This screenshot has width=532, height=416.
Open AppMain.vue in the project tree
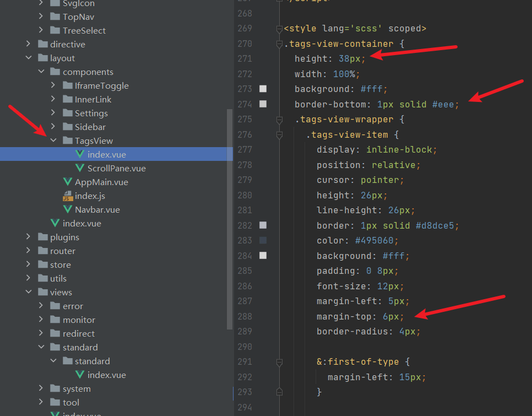click(101, 182)
